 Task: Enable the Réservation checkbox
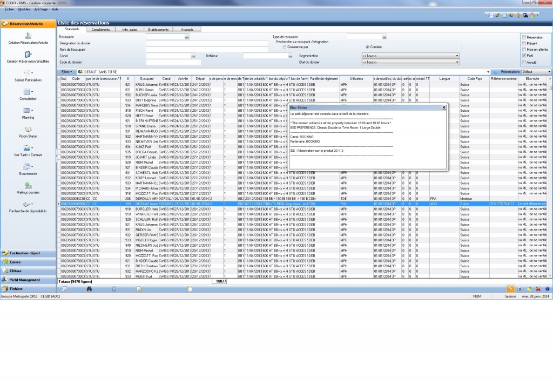tap(524, 37)
